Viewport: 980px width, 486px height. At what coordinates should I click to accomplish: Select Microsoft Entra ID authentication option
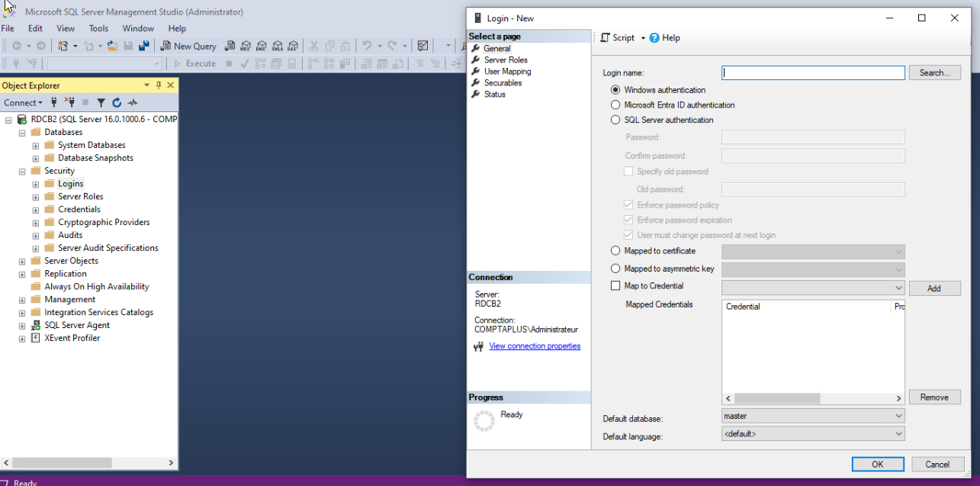[615, 105]
